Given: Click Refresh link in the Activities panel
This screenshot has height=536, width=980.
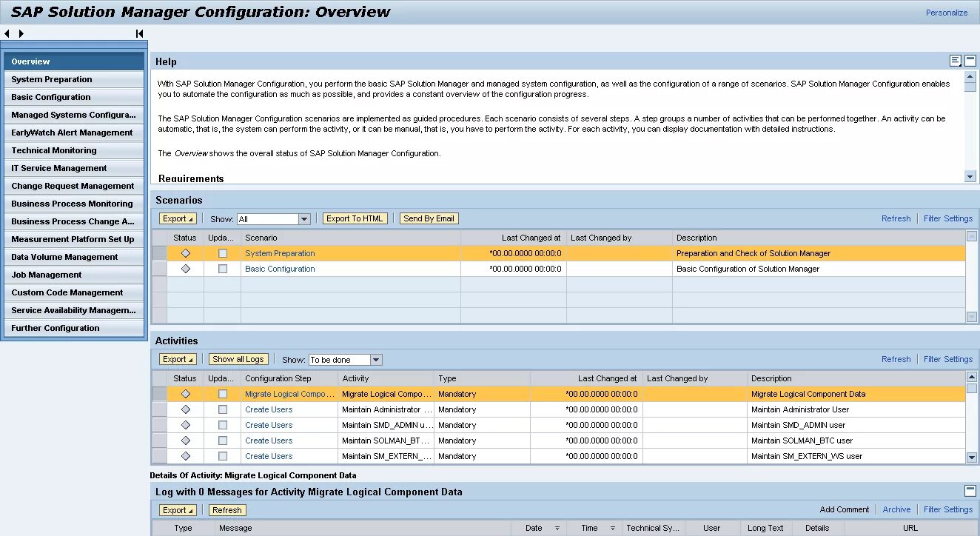Looking at the screenshot, I should tap(896, 359).
